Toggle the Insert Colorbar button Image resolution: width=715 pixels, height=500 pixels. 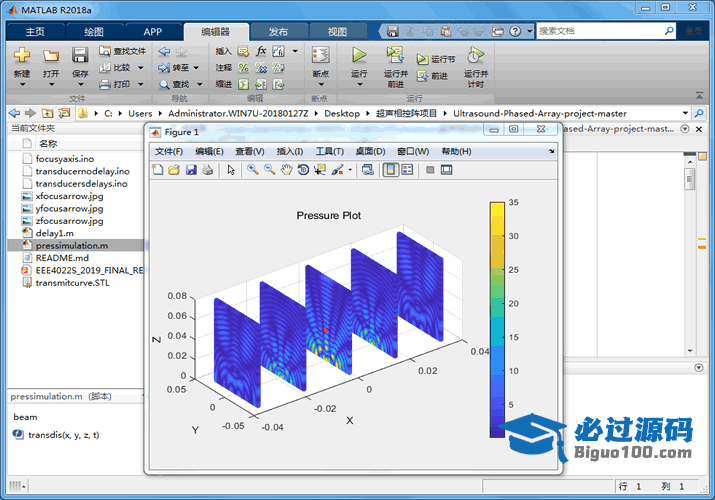pyautogui.click(x=391, y=170)
